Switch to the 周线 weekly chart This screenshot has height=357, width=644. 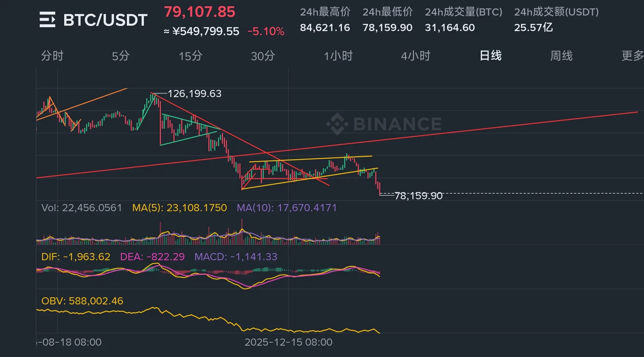(x=561, y=56)
